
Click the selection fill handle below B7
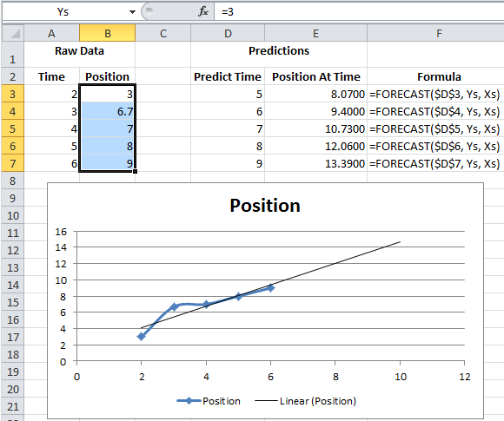click(135, 171)
